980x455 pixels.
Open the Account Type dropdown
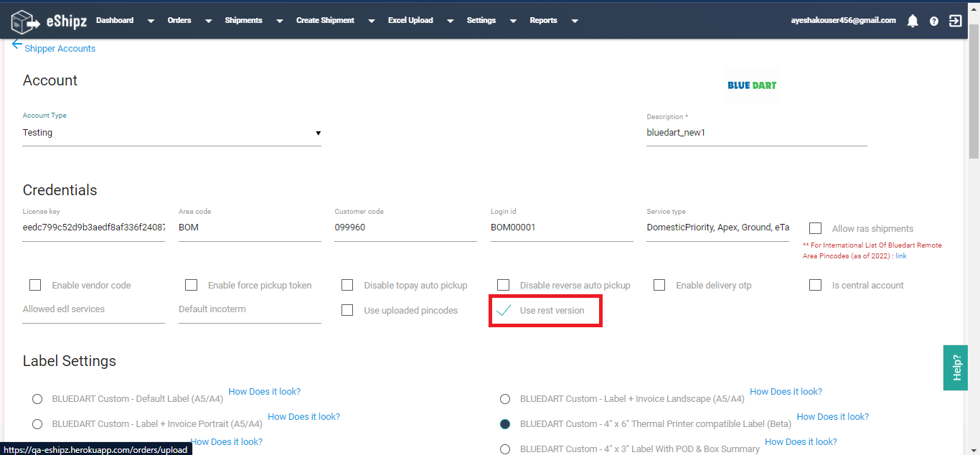point(171,133)
